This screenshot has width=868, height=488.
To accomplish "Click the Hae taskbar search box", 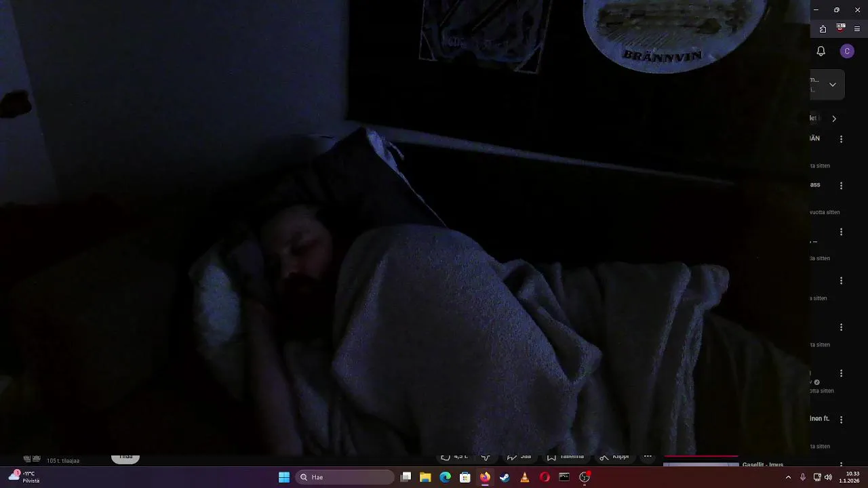I will click(x=344, y=477).
